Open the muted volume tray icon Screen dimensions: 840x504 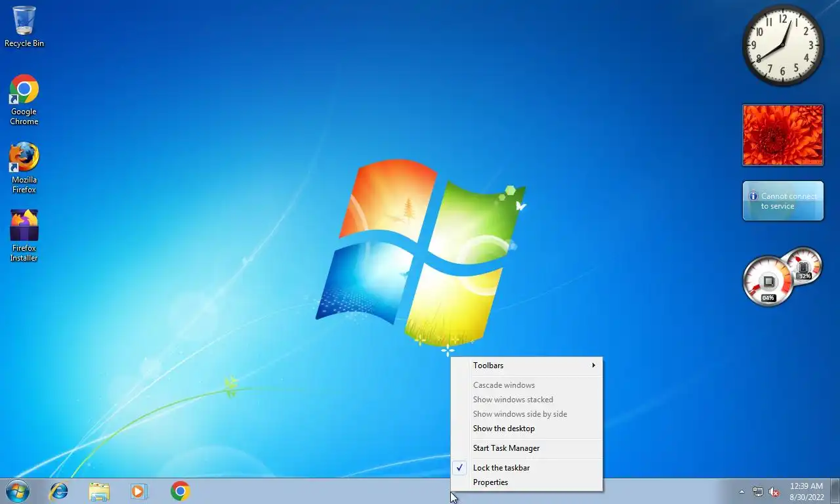click(x=774, y=492)
